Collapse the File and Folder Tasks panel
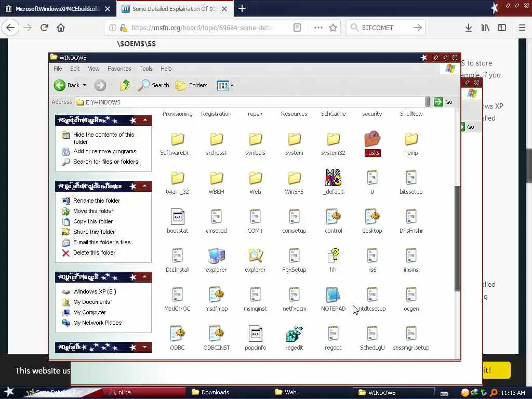The width and height of the screenshot is (532, 399). point(145,186)
